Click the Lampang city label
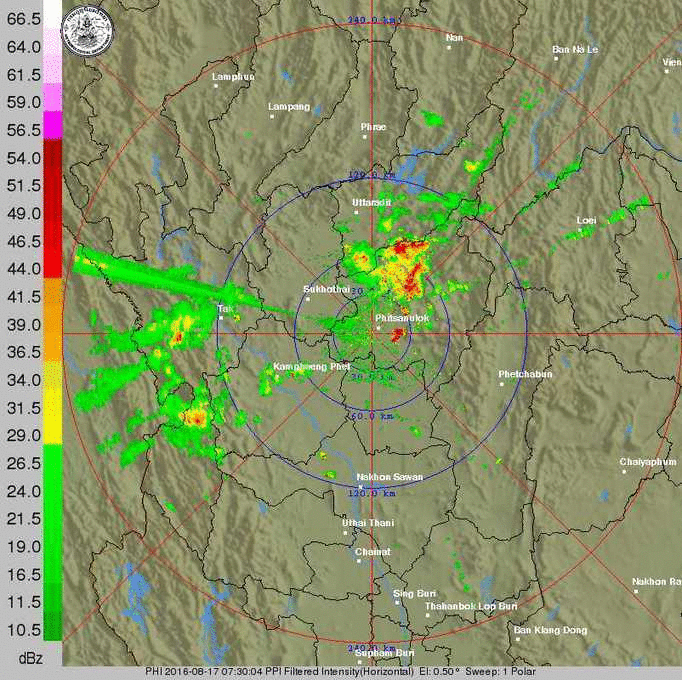Viewport: 682px width, 680px height. (289, 107)
